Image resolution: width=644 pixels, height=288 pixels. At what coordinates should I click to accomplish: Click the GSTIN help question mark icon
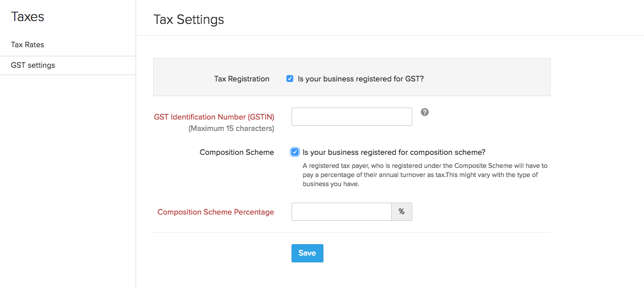point(425,112)
